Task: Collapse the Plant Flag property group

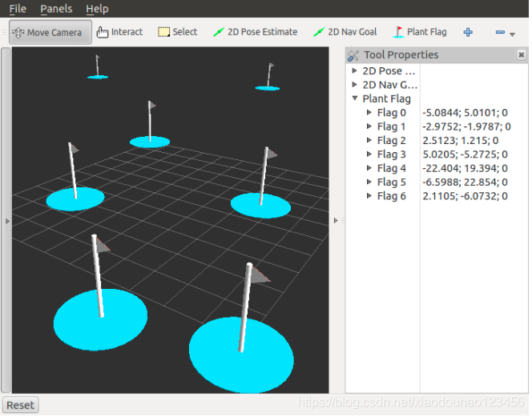Action: 355,98
